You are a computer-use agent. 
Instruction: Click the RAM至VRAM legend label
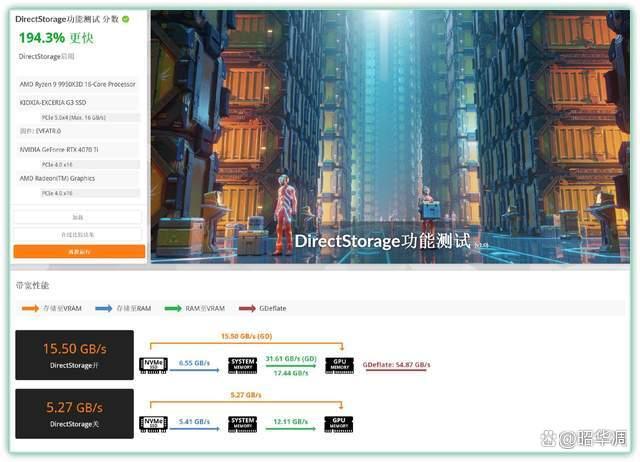coord(205,308)
